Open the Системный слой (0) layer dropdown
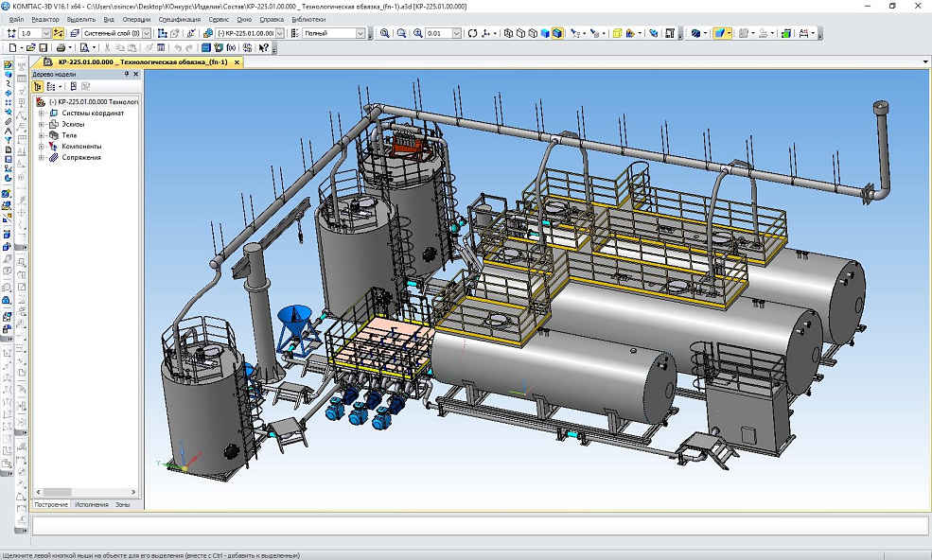Image resolution: width=932 pixels, height=560 pixels. click(148, 33)
